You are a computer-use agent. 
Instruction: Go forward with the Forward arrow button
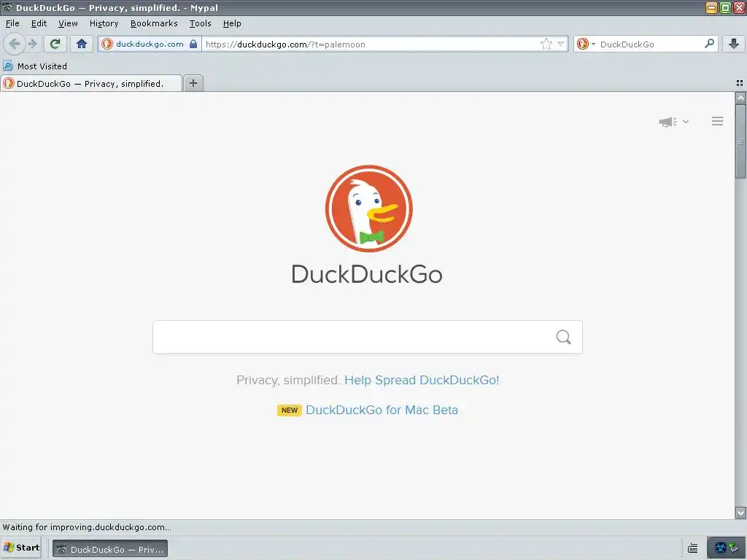click(32, 44)
